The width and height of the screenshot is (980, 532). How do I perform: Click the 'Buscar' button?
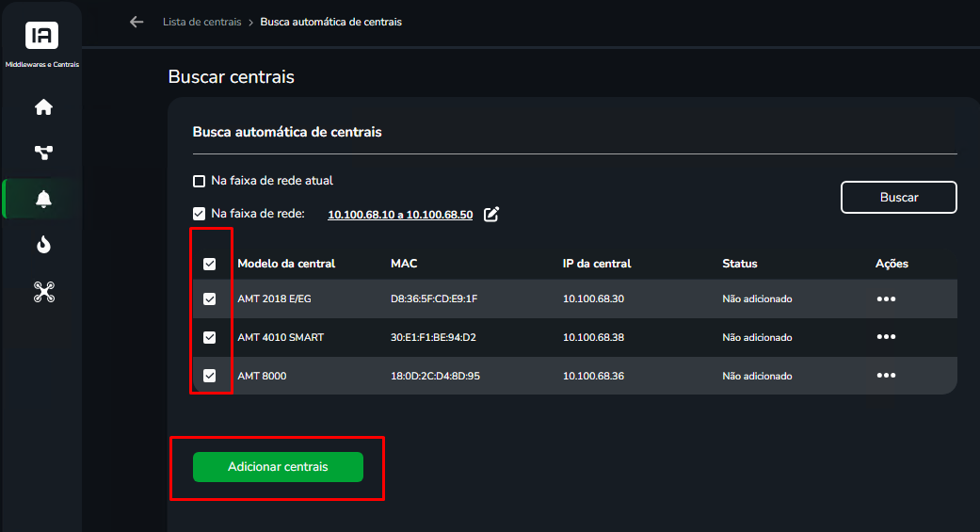(899, 198)
